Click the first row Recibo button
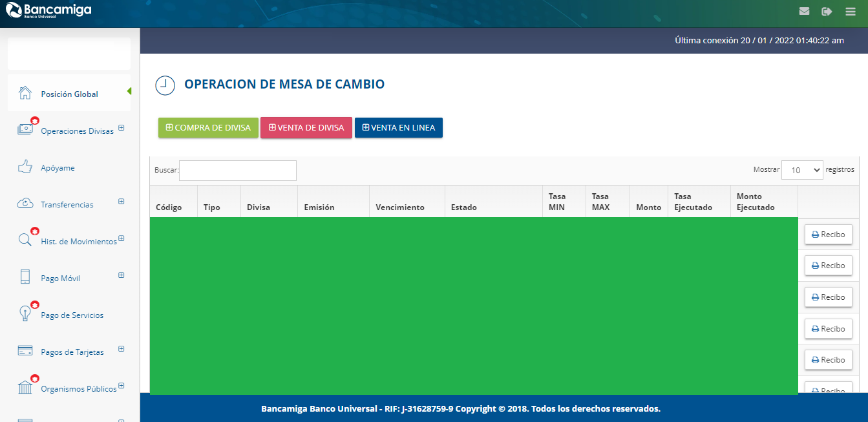 click(829, 235)
